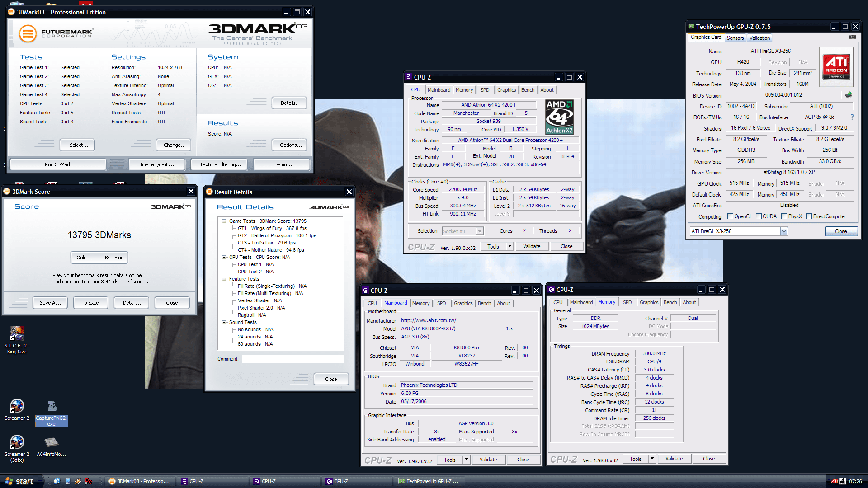
Task: Enable the OpenCL checkbox
Action: click(x=730, y=216)
